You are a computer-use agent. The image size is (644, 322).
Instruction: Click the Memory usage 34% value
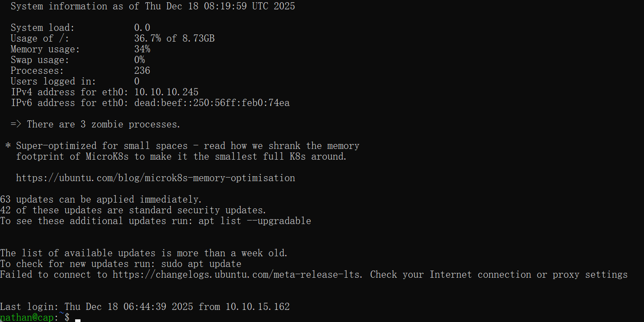142,49
